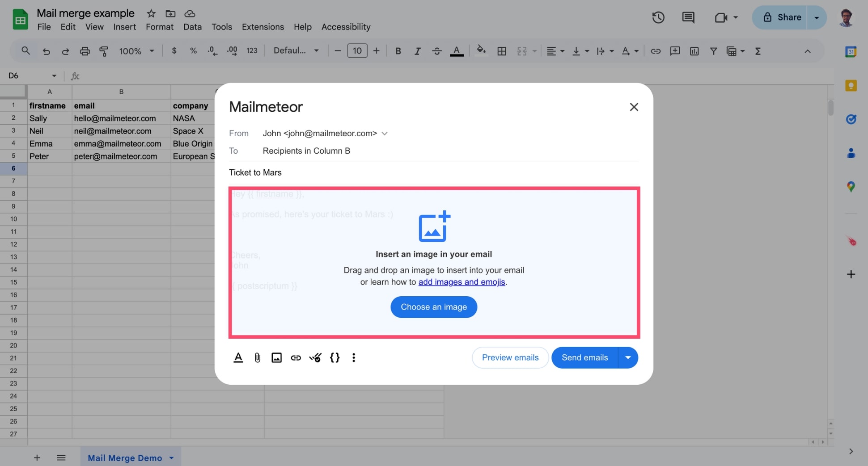Show all comments icon in header
The height and width of the screenshot is (466, 868).
pos(688,17)
